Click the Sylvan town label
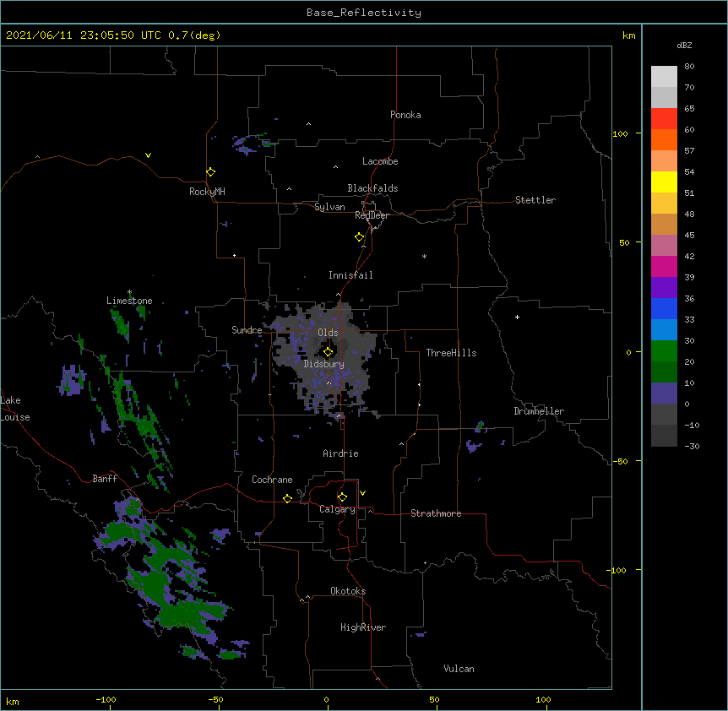The height and width of the screenshot is (711, 728). click(x=329, y=207)
